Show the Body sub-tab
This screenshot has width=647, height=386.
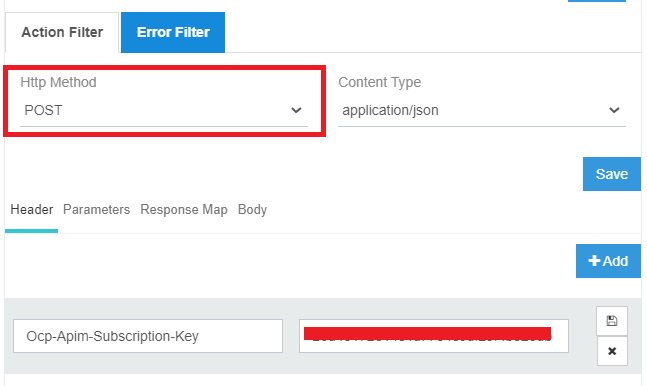click(252, 210)
